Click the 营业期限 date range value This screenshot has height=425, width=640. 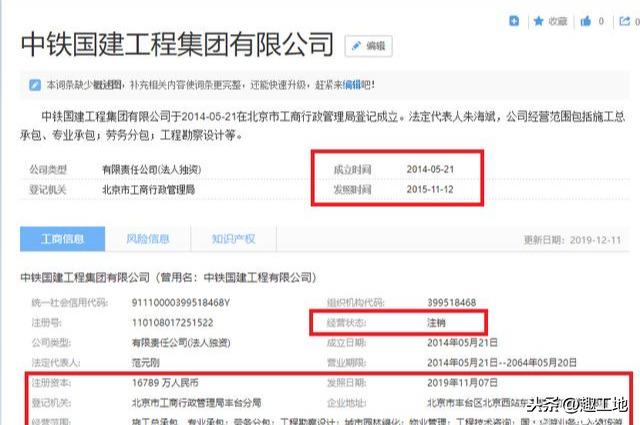click(x=502, y=363)
